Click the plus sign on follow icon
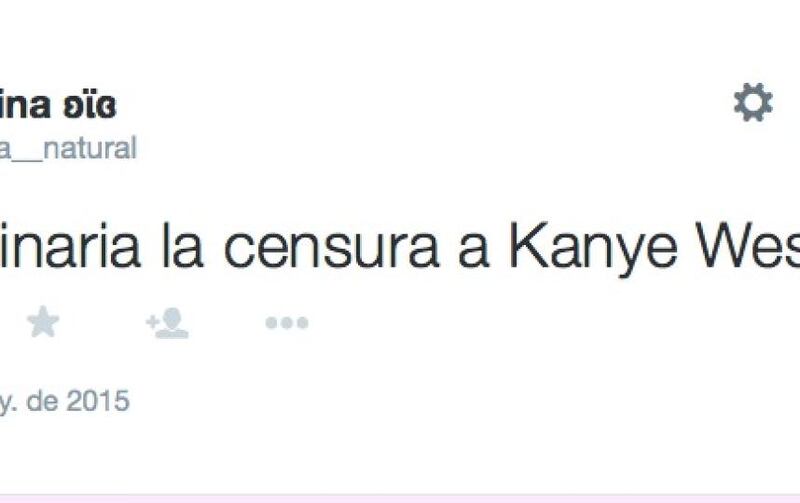 152,322
